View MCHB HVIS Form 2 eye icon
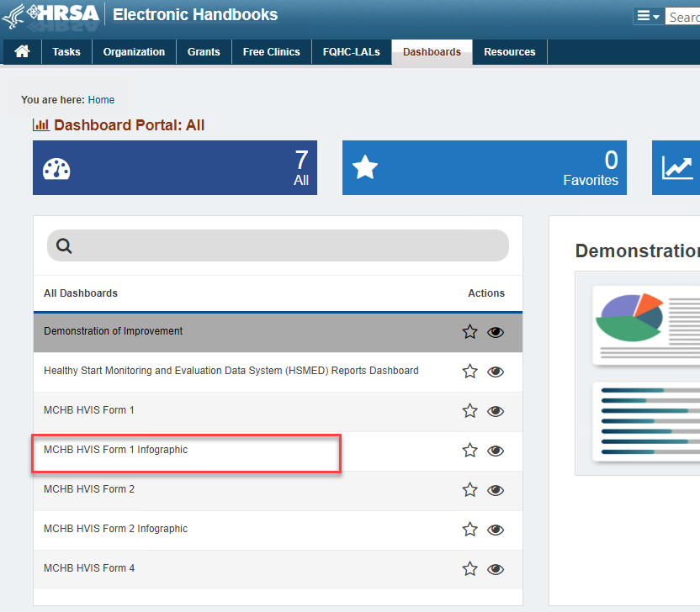Screen dimensions: 700x612 click(496, 490)
